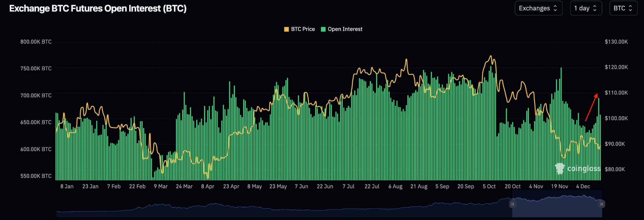Image resolution: width=644 pixels, height=220 pixels.
Task: Click the 19 Nov date label
Action: point(559,186)
